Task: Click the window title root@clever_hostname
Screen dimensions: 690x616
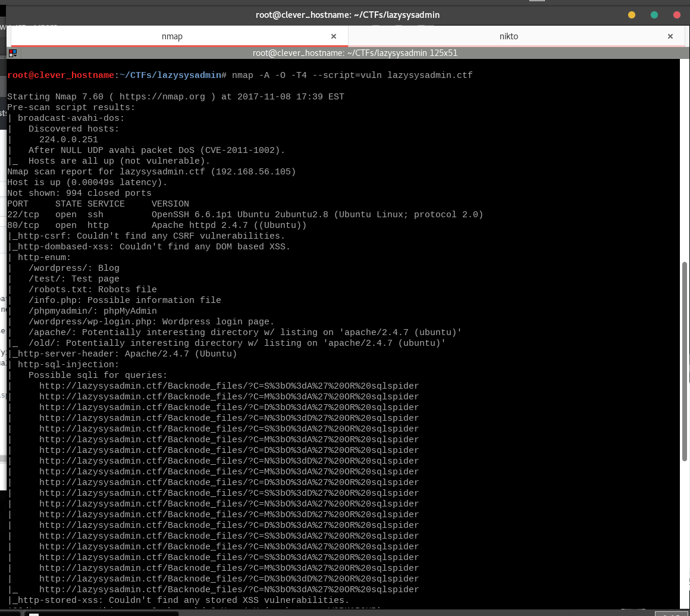Action: click(x=347, y=15)
